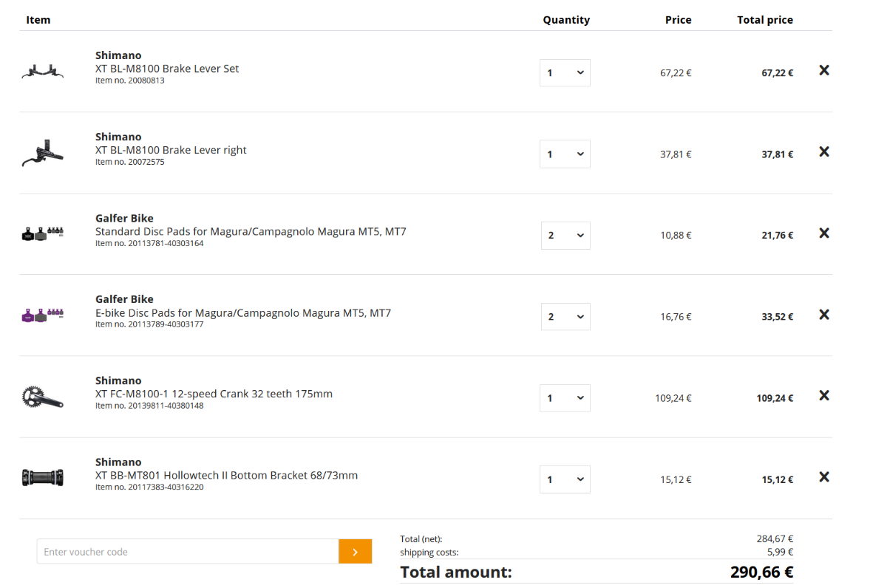Change quantity of E-bike Disc Pads
The width and height of the screenshot is (887, 588).
coord(565,317)
